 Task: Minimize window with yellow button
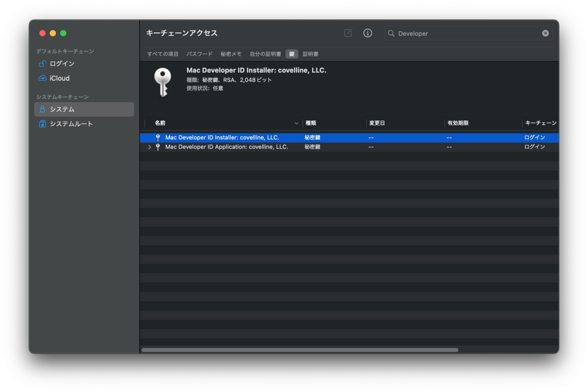(x=53, y=33)
